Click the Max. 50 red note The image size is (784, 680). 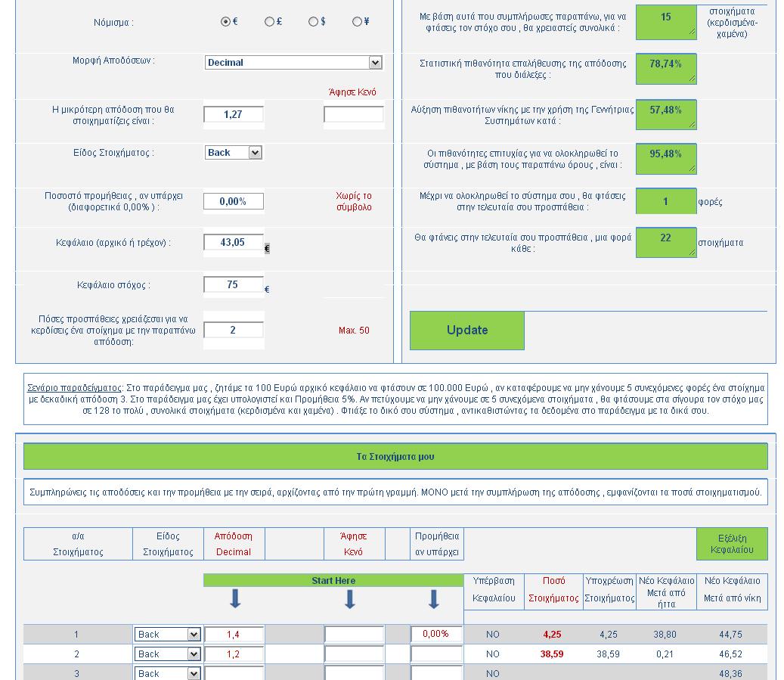(354, 331)
